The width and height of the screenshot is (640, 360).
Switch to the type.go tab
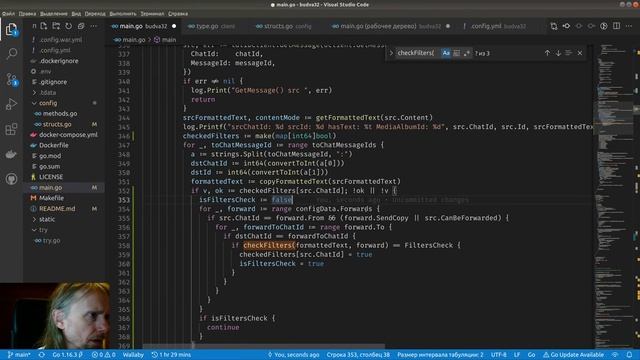pos(211,26)
